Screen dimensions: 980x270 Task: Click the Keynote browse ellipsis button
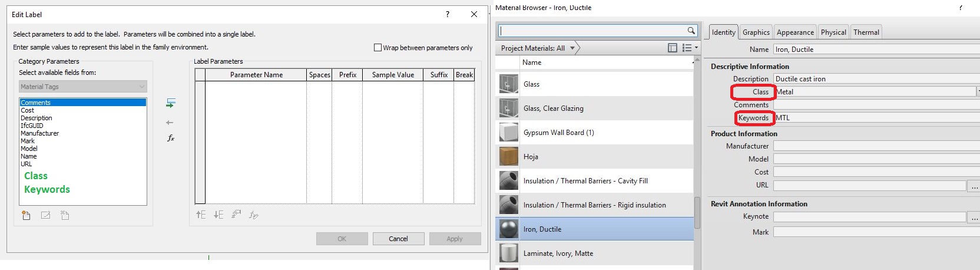[x=974, y=218]
